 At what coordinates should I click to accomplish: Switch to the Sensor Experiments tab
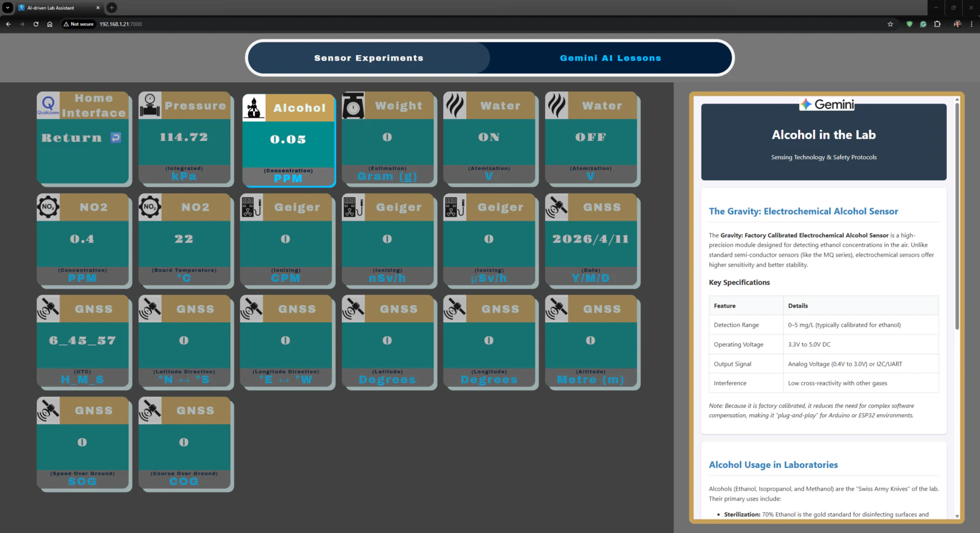[x=369, y=58]
